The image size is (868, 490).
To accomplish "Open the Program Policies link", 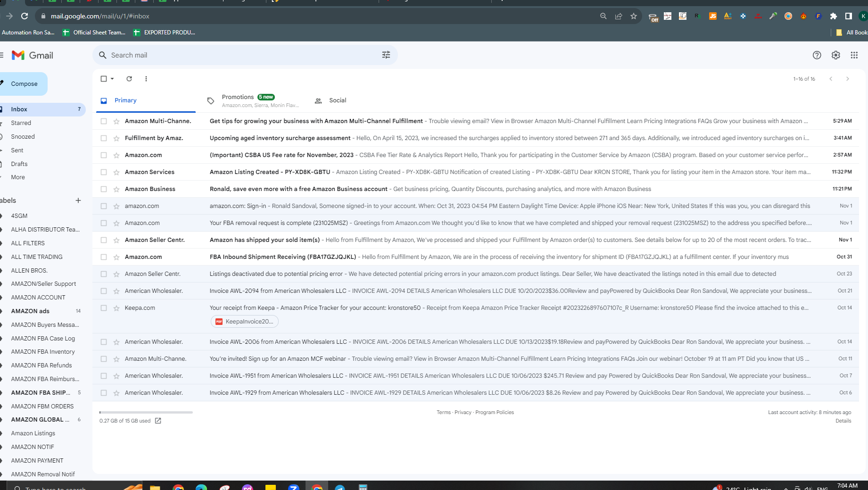I will tap(495, 413).
